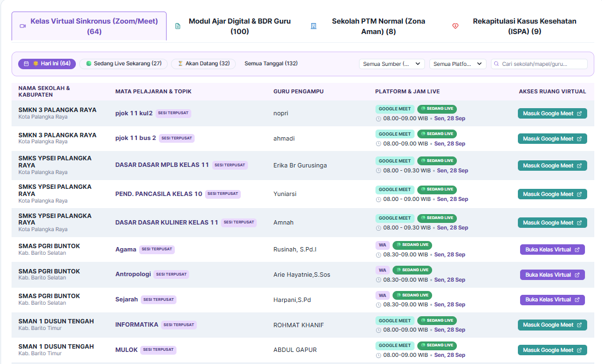Image resolution: width=602 pixels, height=364 pixels.
Task: Click Buka Kelas Virtual for Sejarah
Action: click(x=552, y=300)
